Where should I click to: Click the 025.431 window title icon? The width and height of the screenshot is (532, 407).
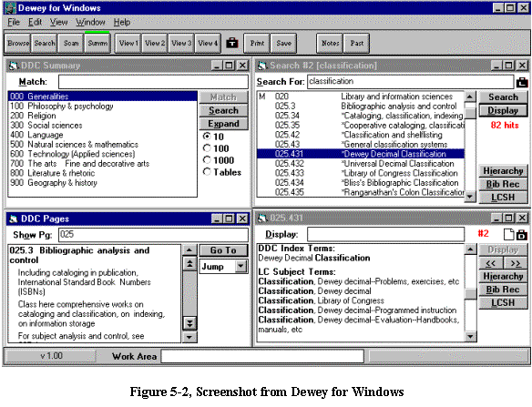click(262, 218)
